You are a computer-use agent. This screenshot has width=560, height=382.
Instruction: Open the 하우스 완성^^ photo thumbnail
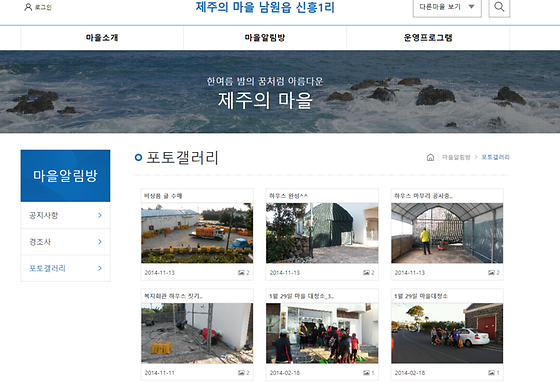pyautogui.click(x=322, y=233)
